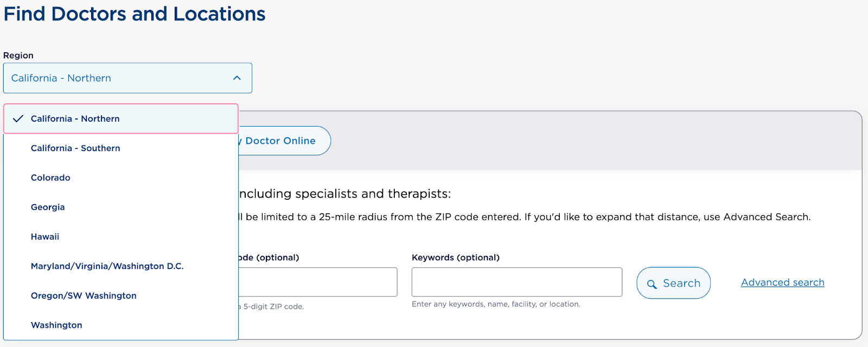The width and height of the screenshot is (868, 347).
Task: Click the checkmark beside California - Northern
Action: pyautogui.click(x=18, y=118)
